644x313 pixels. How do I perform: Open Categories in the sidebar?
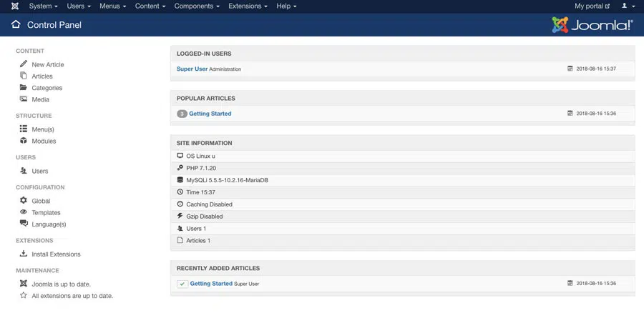click(x=47, y=88)
